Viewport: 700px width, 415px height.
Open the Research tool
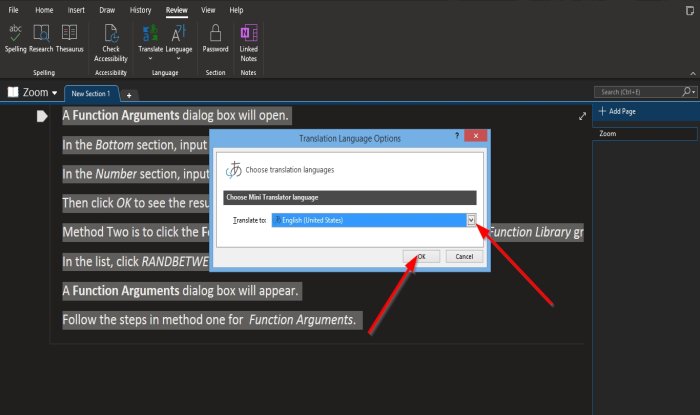pos(42,38)
